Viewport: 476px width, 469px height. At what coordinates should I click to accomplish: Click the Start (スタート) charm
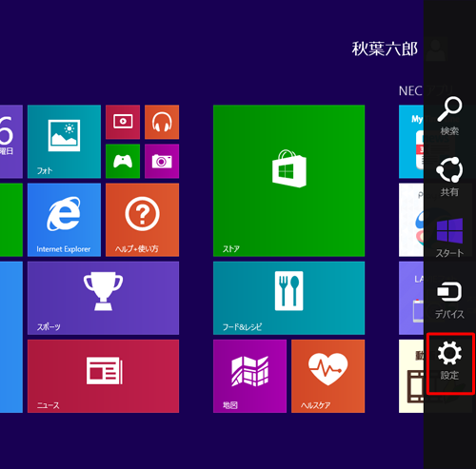449,238
